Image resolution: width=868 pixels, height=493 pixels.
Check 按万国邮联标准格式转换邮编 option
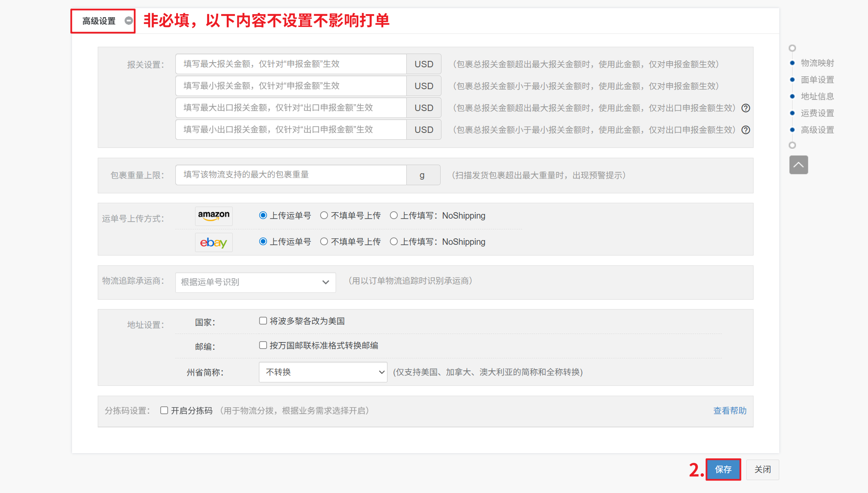point(263,345)
